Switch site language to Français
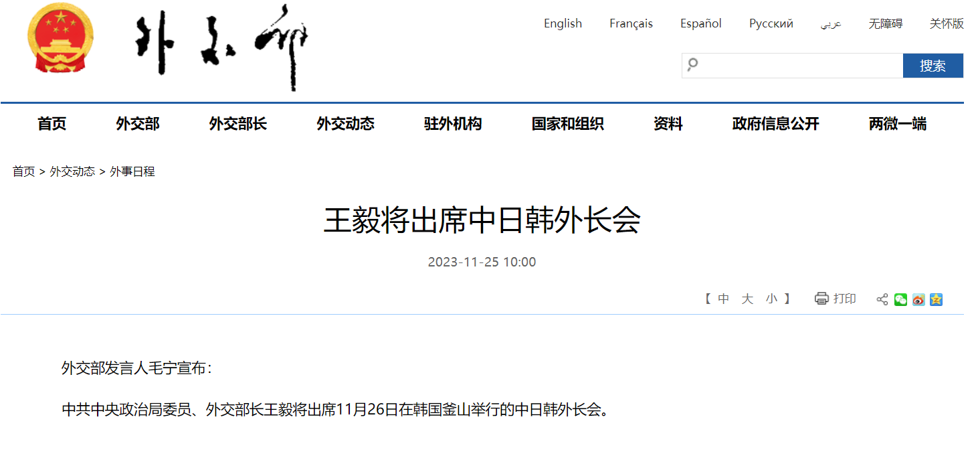Viewport: 980px width, 464px height. pos(631,23)
